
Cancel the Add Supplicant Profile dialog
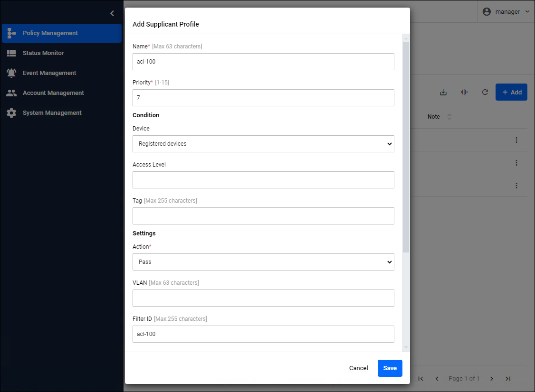[x=358, y=368]
